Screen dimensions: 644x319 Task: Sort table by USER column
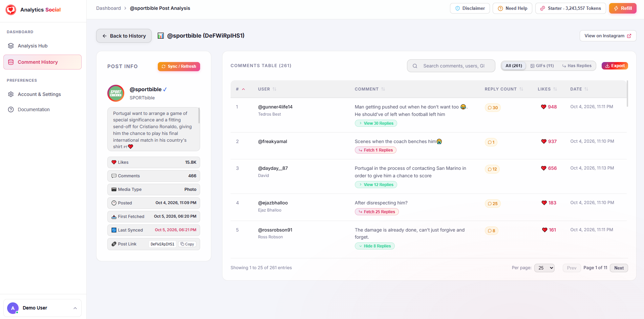267,89
